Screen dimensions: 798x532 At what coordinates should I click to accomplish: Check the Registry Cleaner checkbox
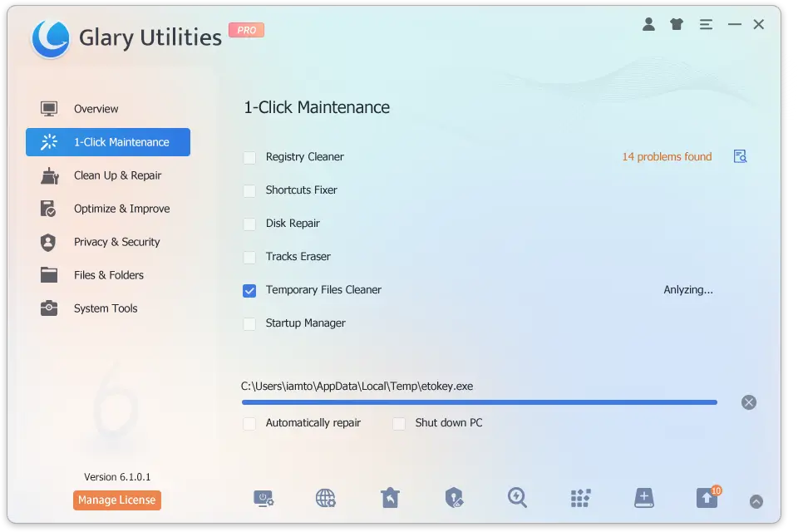249,157
